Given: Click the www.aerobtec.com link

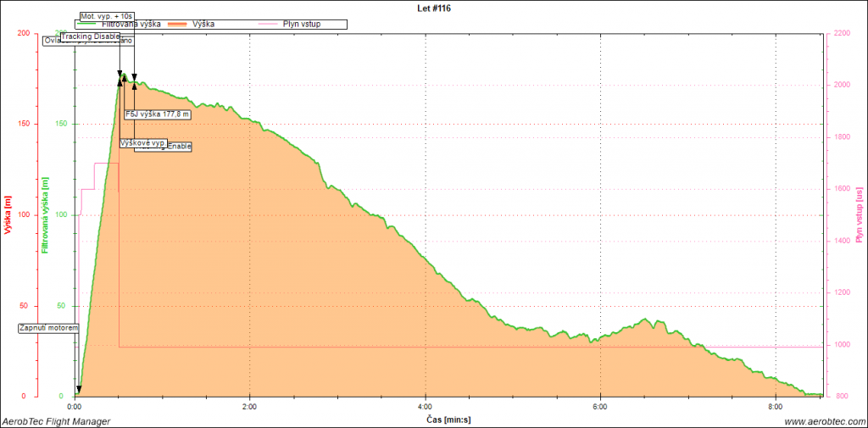Looking at the screenshot, I should (824, 421).
